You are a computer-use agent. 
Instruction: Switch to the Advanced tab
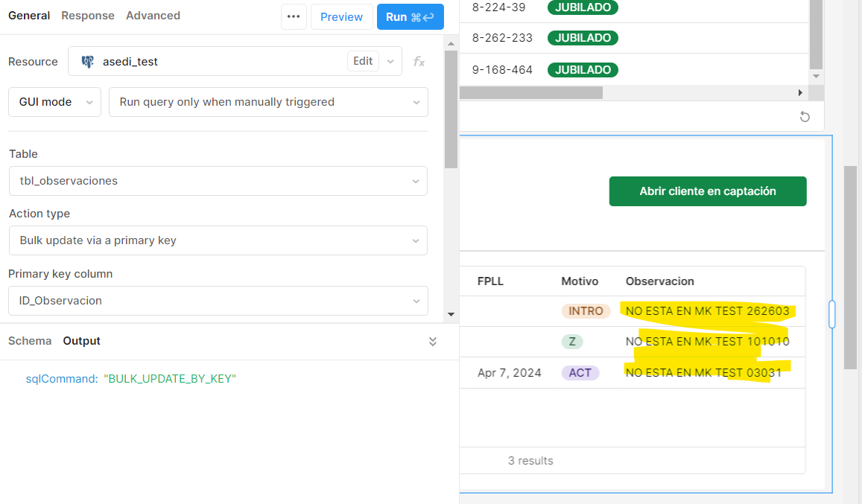[x=153, y=16]
